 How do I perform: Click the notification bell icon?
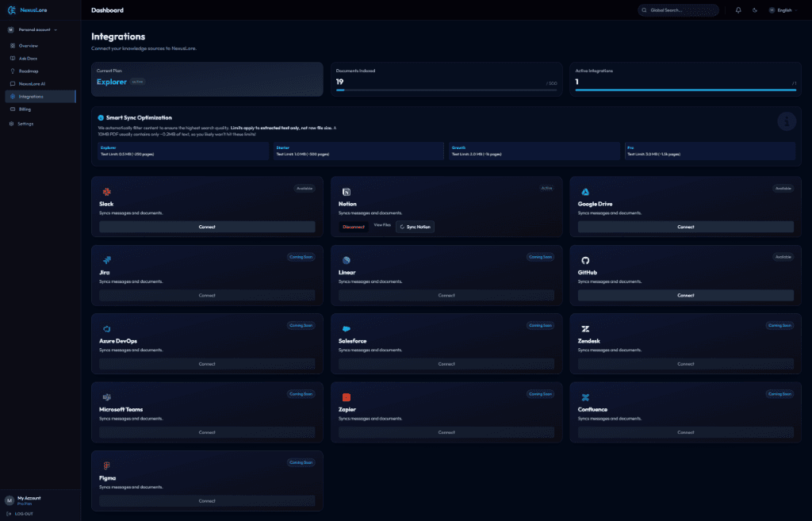[738, 10]
